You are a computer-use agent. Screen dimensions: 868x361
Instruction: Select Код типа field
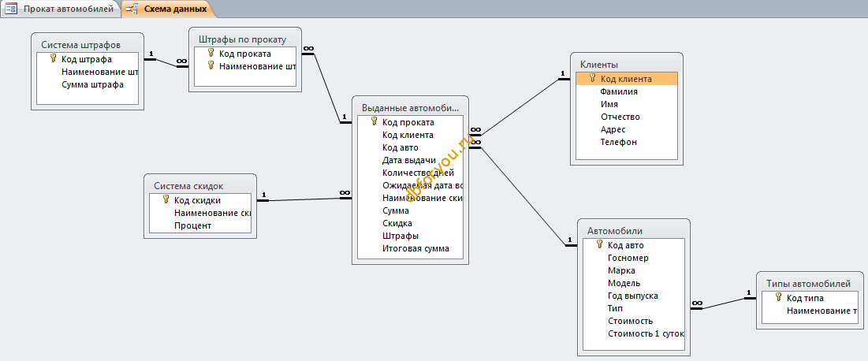[x=810, y=299]
